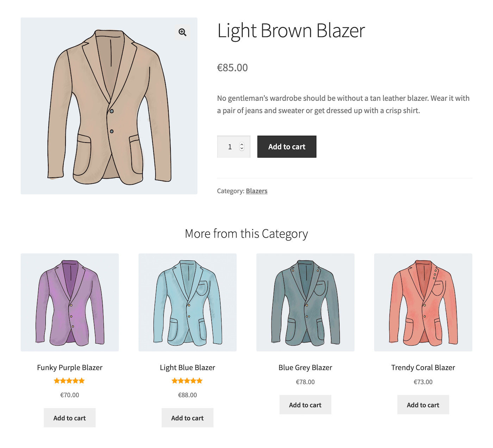Click the quantity stepper arrows
Screen dimensions: 493x448
242,146
